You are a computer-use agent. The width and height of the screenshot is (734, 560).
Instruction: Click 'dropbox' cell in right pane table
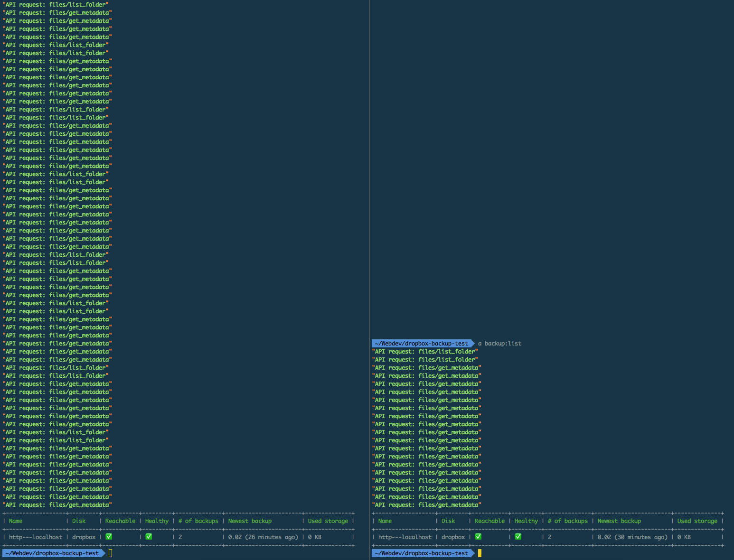[453, 537]
